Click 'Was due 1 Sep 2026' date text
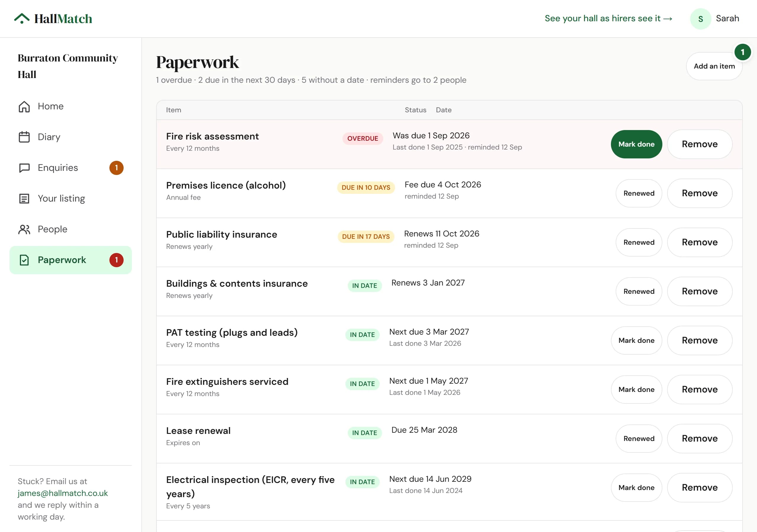The height and width of the screenshot is (532, 757). 431,136
